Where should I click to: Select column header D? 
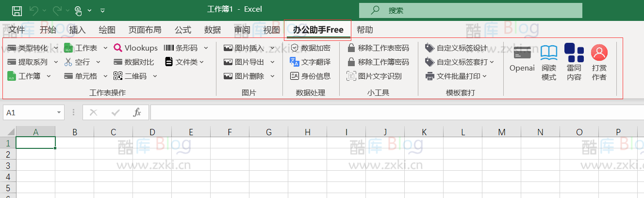152,132
